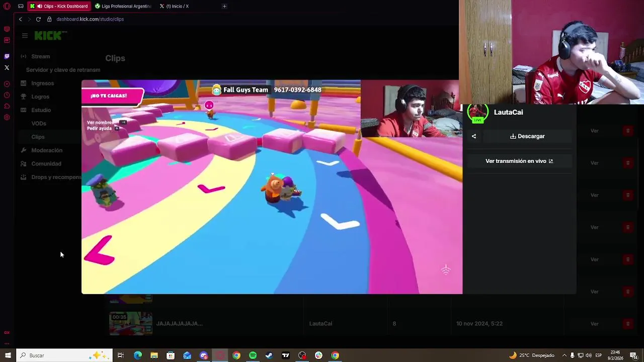
Task: Open the player icon in Opera sidebar
Action: point(7,84)
